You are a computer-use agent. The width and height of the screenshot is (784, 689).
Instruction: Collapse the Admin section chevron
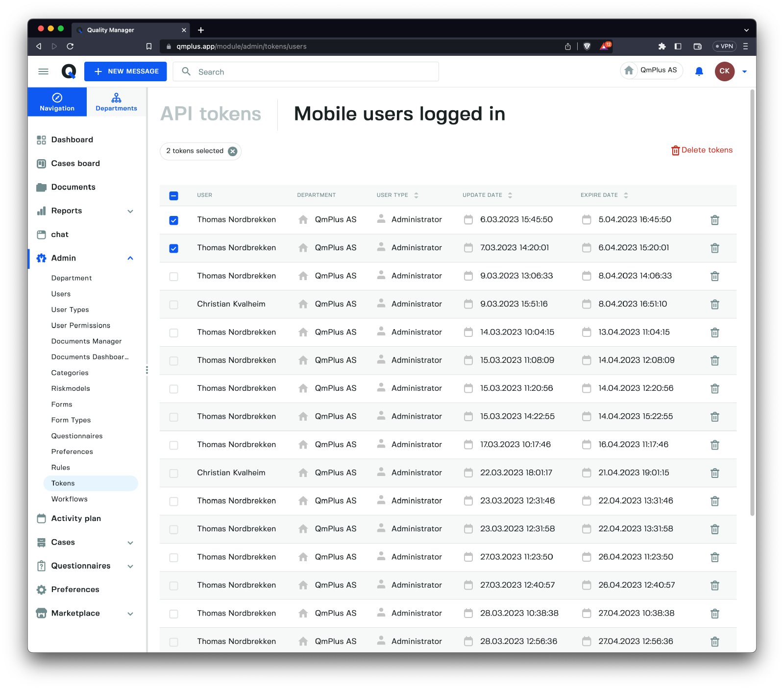(130, 258)
